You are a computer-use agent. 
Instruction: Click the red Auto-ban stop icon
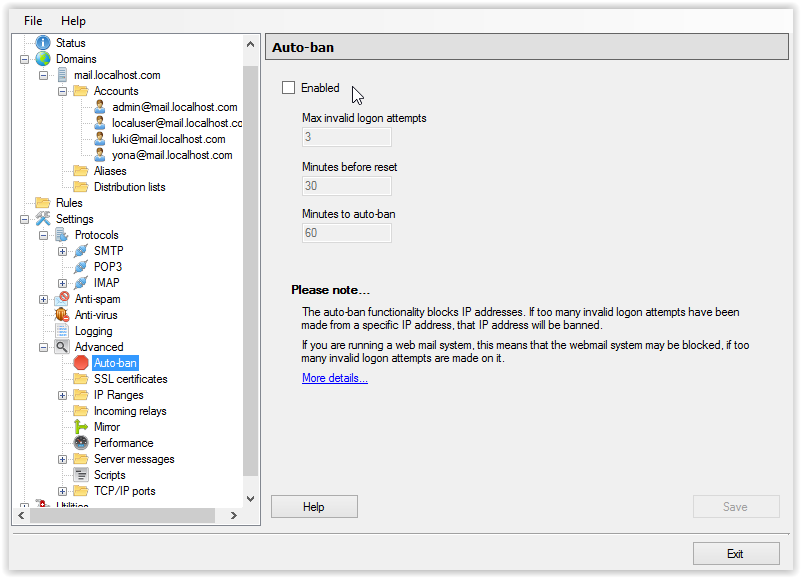(x=81, y=363)
